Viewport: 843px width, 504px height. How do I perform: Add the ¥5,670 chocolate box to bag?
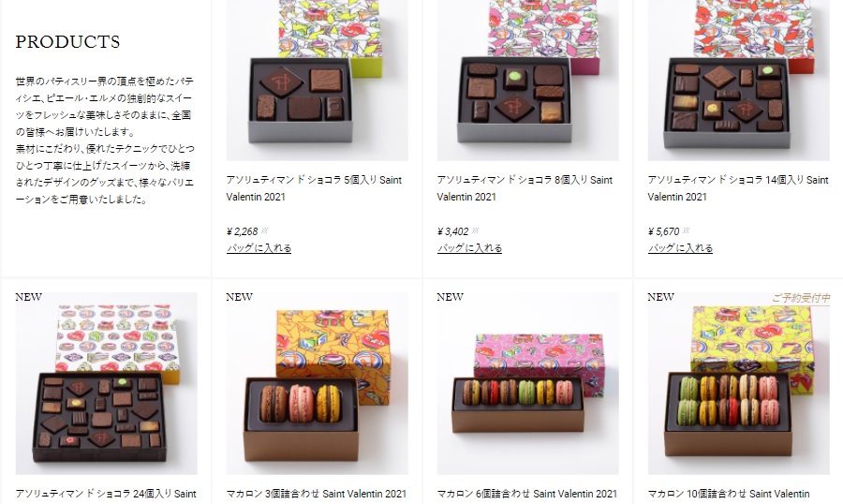pyautogui.click(x=681, y=248)
